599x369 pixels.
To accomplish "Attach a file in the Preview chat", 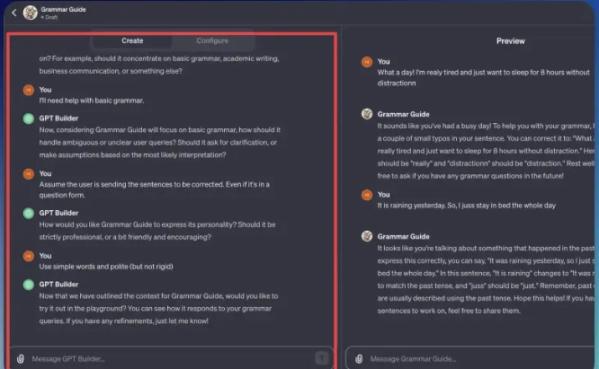I will tap(359, 359).
